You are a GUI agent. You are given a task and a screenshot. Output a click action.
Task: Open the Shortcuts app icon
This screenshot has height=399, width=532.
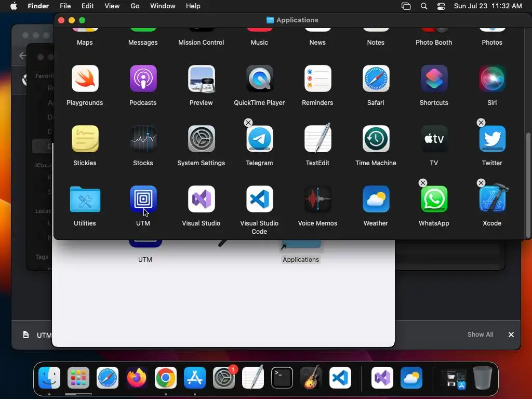[x=434, y=79]
